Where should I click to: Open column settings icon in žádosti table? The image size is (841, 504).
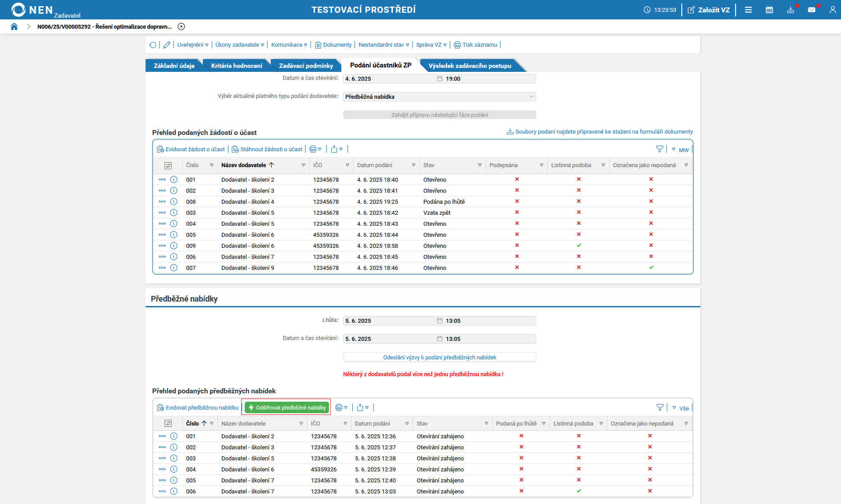pos(168,165)
